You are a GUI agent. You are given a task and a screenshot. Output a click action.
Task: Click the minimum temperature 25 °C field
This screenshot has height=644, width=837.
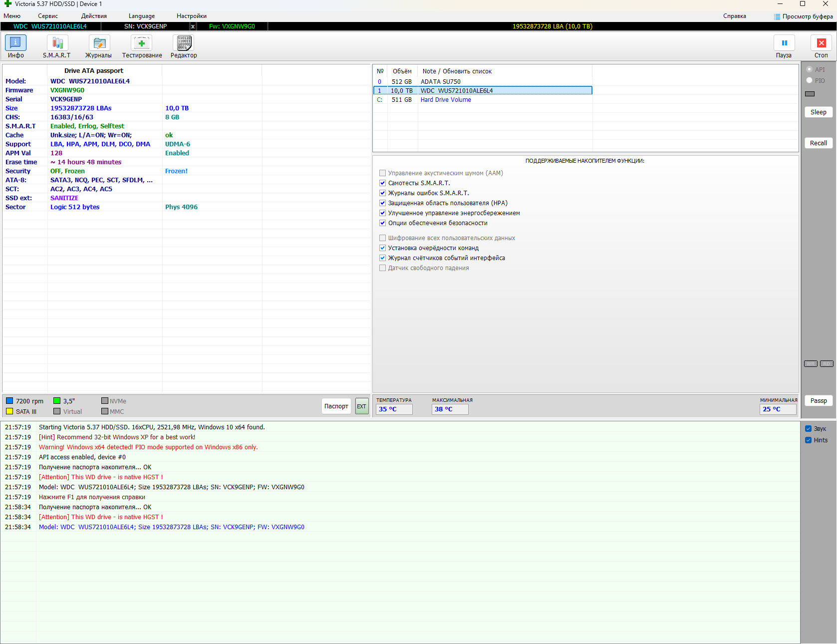pos(778,409)
